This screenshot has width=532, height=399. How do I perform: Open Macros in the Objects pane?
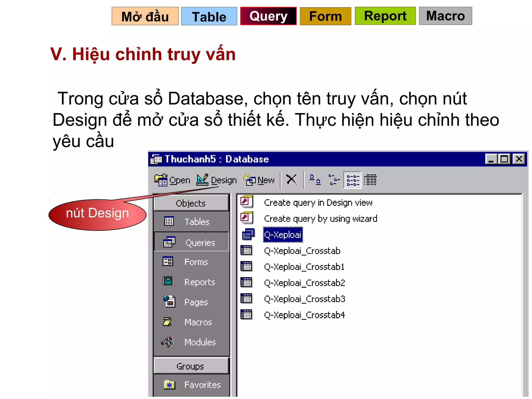coord(191,322)
